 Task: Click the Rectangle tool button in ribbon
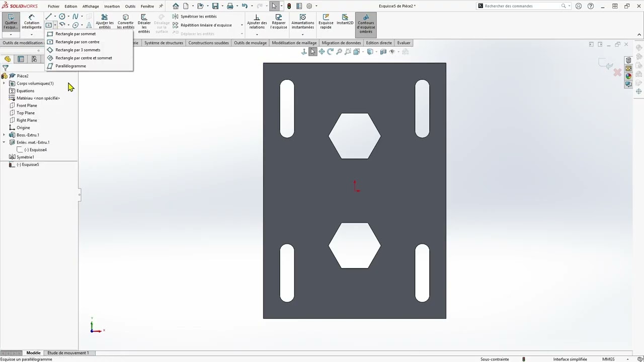(x=49, y=25)
